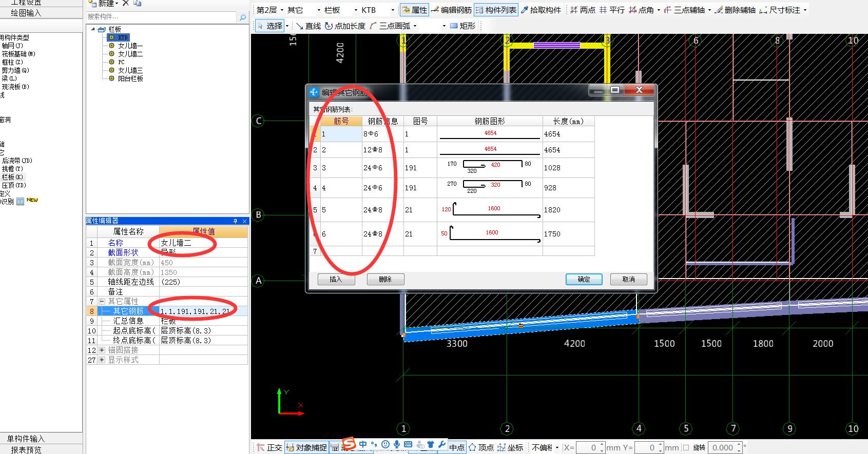Choose the 三点画弧 three-point arc tool
868x454 pixels.
coord(390,26)
